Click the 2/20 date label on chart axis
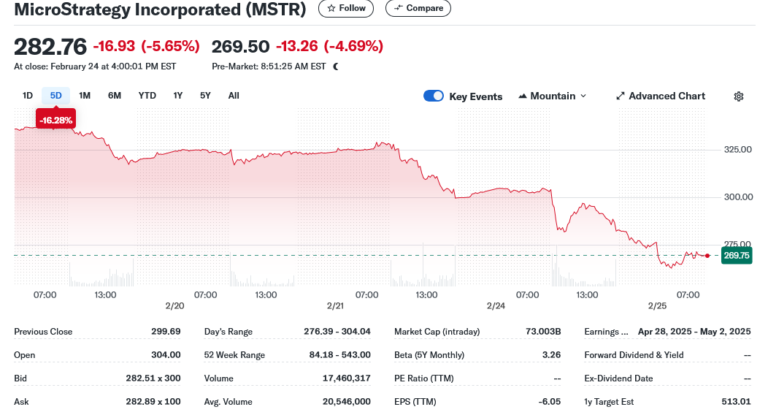 coord(174,306)
